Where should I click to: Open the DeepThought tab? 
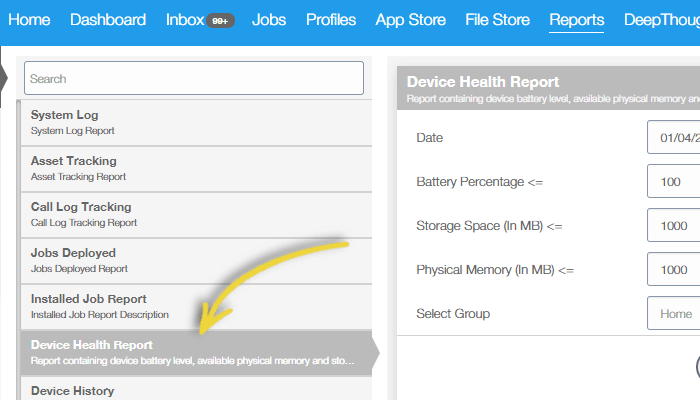(x=662, y=20)
